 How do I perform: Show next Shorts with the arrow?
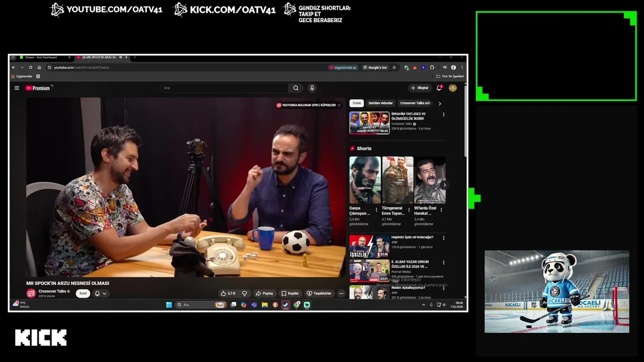pos(444,185)
